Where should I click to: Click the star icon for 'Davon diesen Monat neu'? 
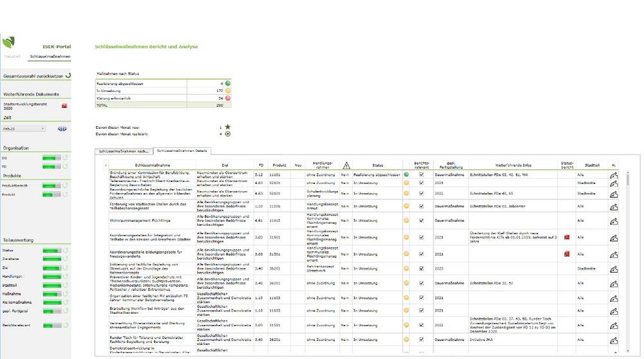227,127
